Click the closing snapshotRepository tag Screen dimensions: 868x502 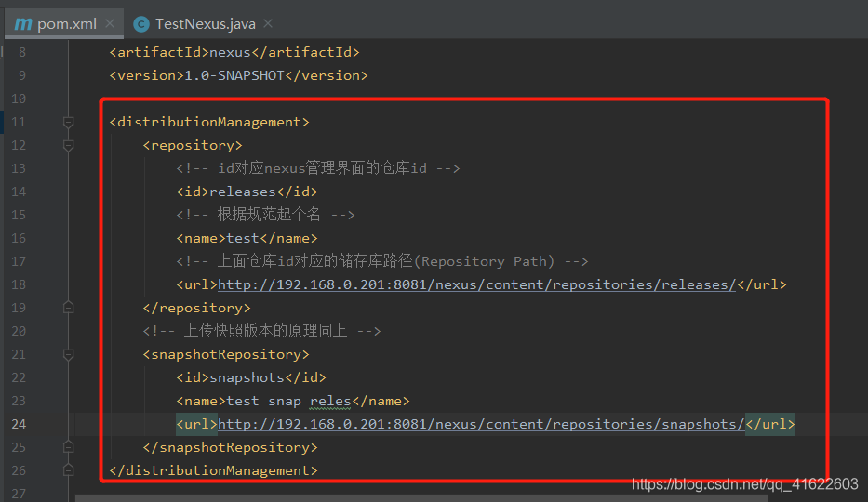231,447
